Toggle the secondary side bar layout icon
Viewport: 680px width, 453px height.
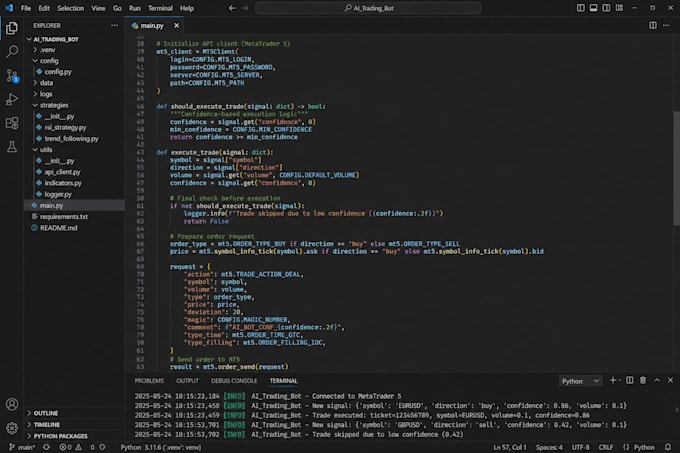click(x=606, y=8)
